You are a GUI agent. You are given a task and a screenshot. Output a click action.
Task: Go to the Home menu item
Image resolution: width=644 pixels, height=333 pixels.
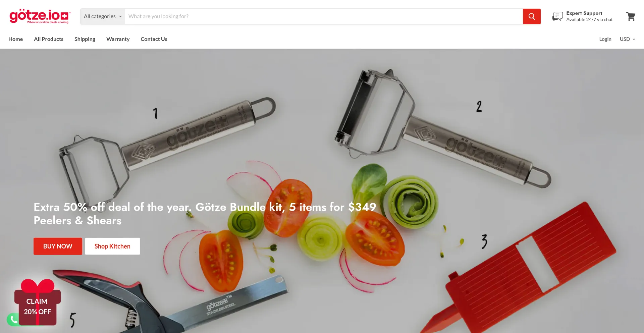pyautogui.click(x=16, y=39)
